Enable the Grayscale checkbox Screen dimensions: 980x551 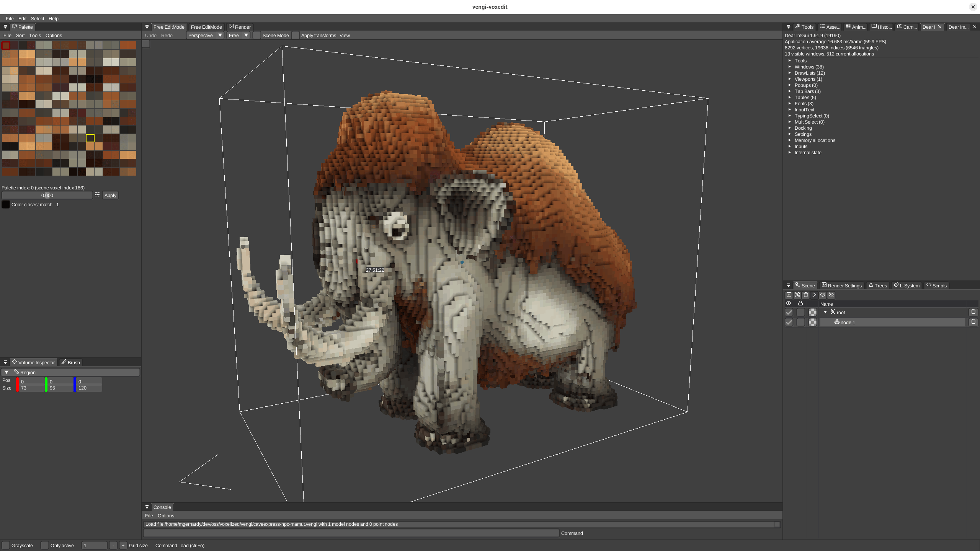(6, 545)
